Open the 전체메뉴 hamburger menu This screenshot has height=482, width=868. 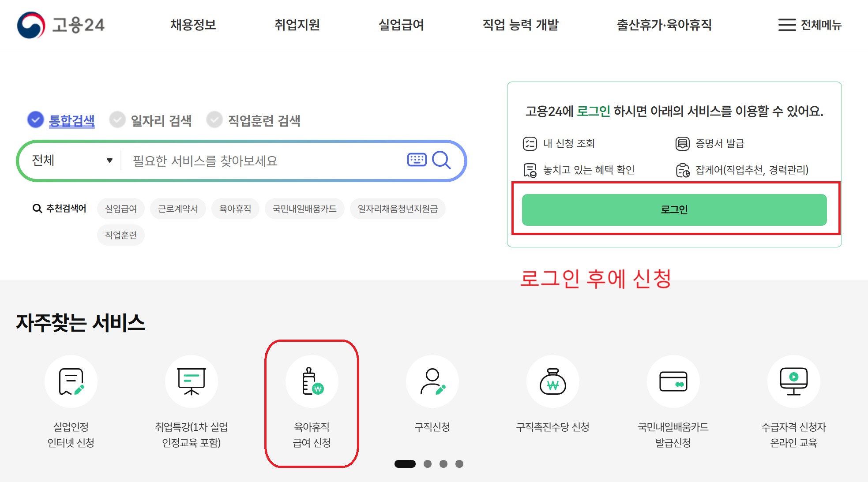point(810,25)
